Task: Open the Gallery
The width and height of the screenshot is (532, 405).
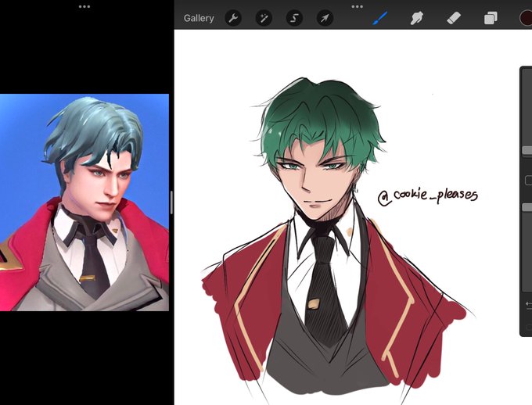Action: (199, 18)
